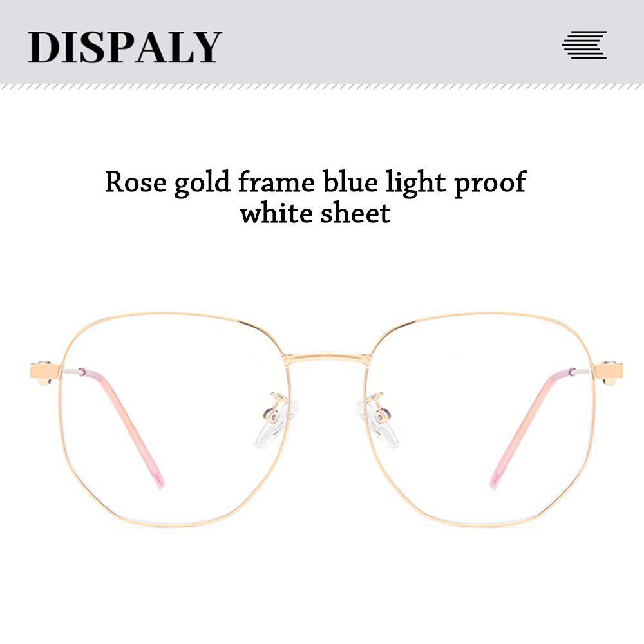The image size is (644, 644).
Task: Click the "white sheet" caption line
Action: [x=315, y=213]
